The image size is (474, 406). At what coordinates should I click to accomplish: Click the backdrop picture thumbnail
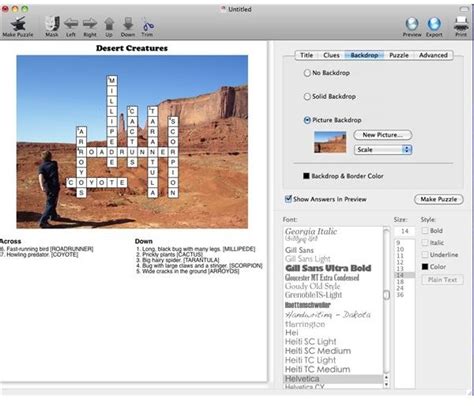click(x=330, y=142)
